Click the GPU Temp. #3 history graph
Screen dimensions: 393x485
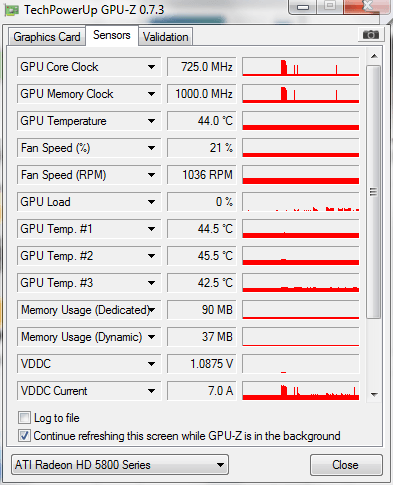pos(301,283)
